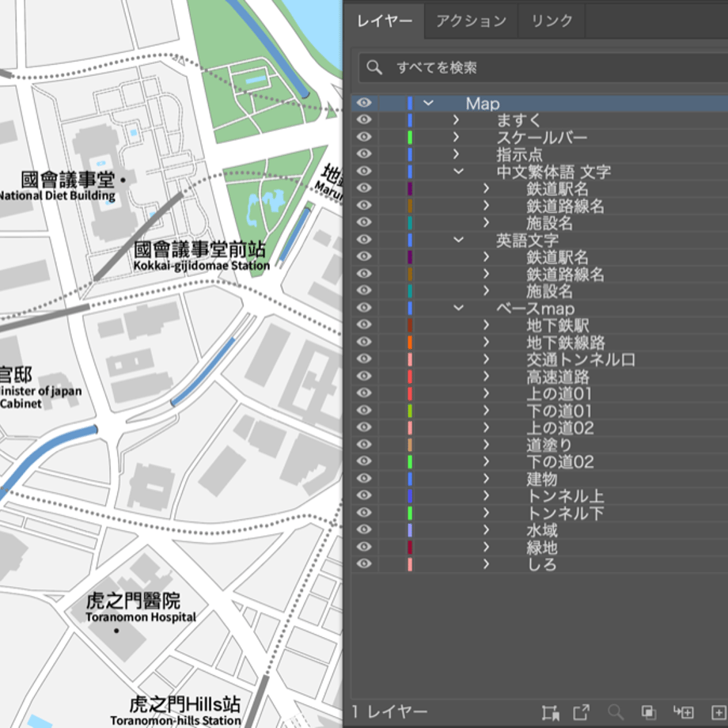This screenshot has width=728, height=728.
Task: Click the Toranomon-hills Station label
Action: (176, 721)
